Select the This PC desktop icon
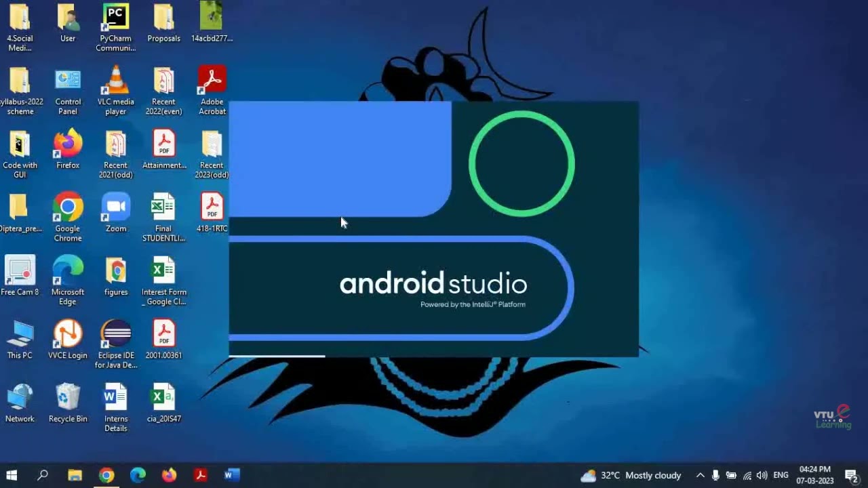Viewport: 868px width, 488px height. tap(20, 340)
